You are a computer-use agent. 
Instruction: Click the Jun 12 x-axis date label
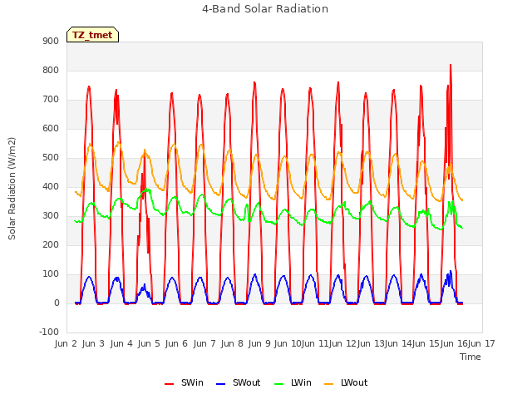click(x=342, y=343)
